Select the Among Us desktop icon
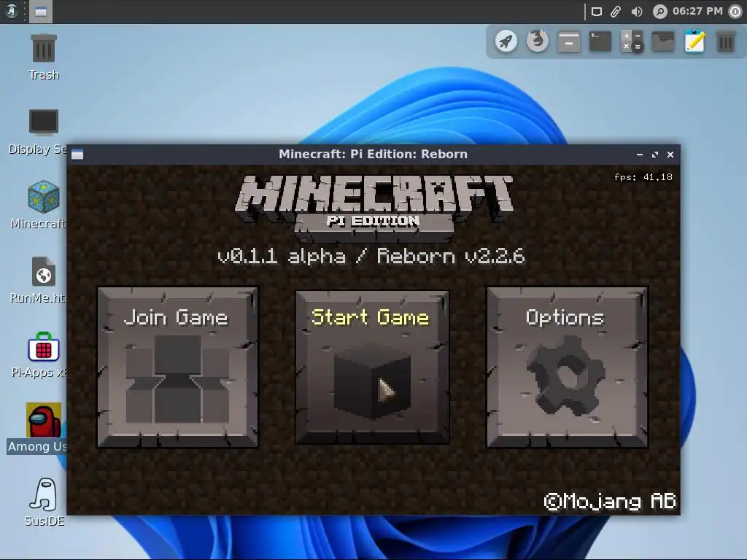Screen dimensions: 747x560 (x=37, y=428)
